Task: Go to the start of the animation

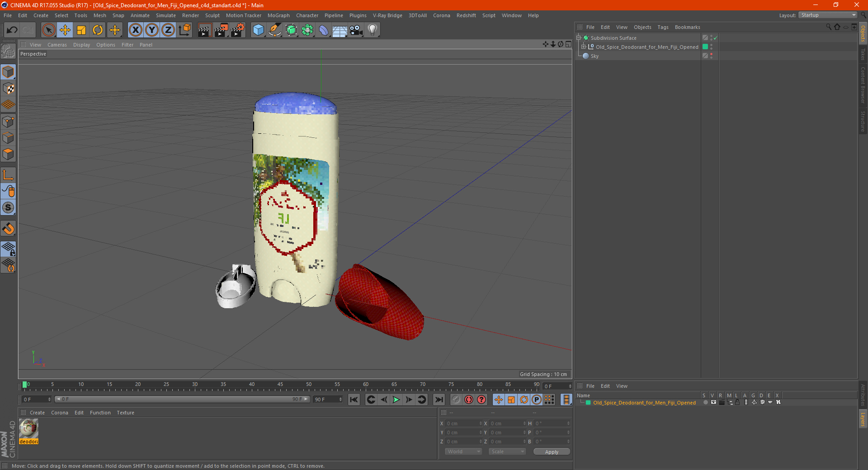Action: [x=354, y=399]
